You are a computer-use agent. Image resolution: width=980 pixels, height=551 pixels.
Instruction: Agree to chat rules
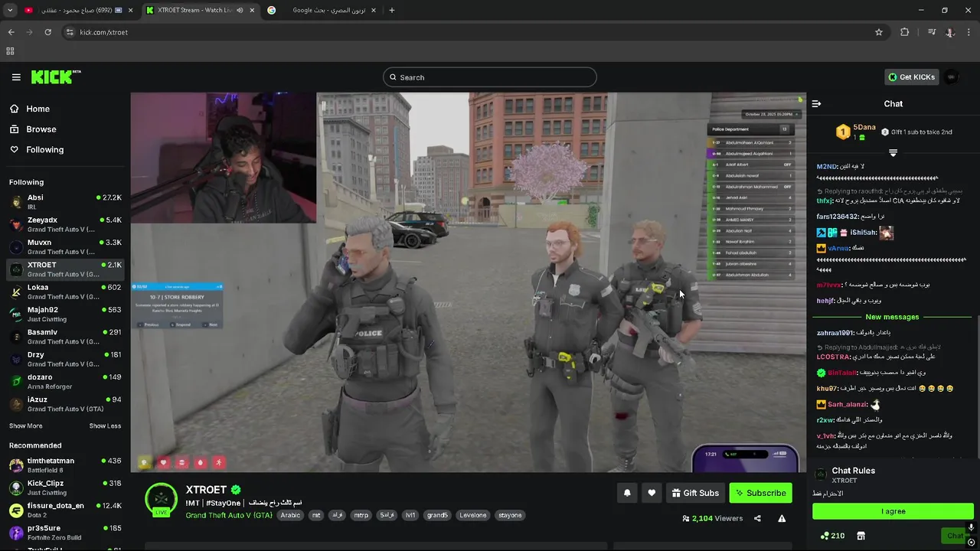(893, 511)
